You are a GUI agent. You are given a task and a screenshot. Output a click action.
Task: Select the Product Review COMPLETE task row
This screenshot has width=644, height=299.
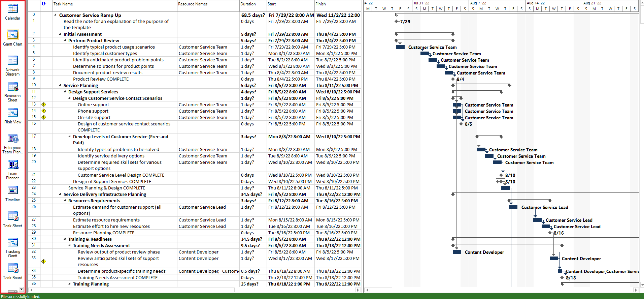pos(195,79)
